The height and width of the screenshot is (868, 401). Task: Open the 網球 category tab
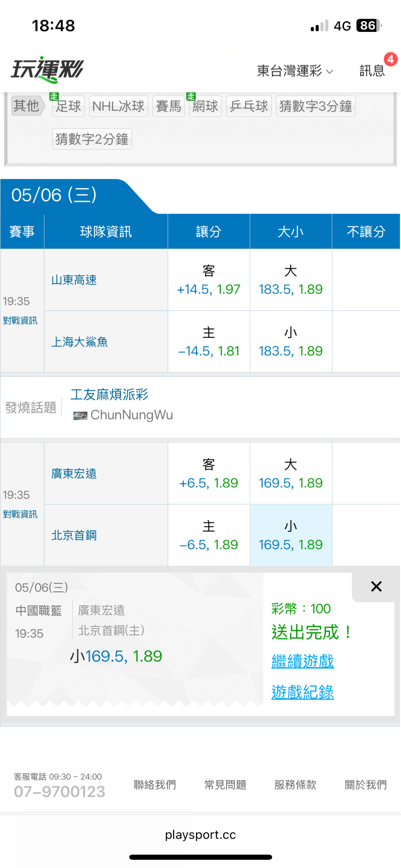click(205, 106)
